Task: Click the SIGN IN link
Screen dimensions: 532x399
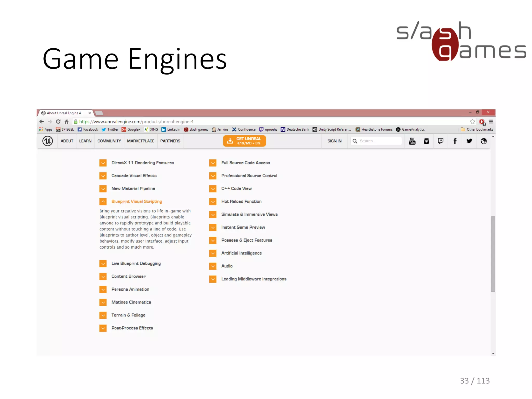Action: pyautogui.click(x=334, y=141)
